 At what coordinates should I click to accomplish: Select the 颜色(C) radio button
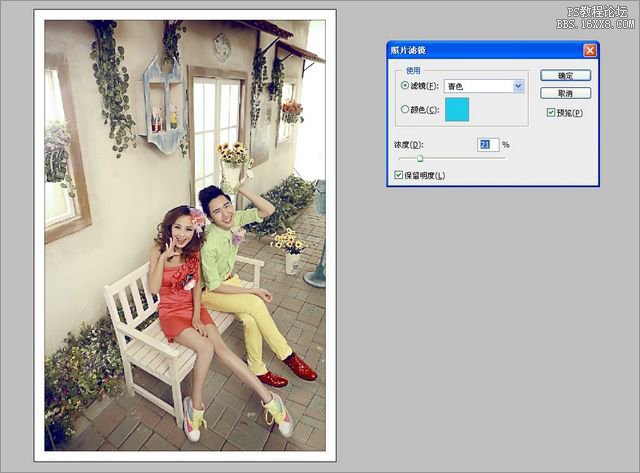(x=405, y=110)
